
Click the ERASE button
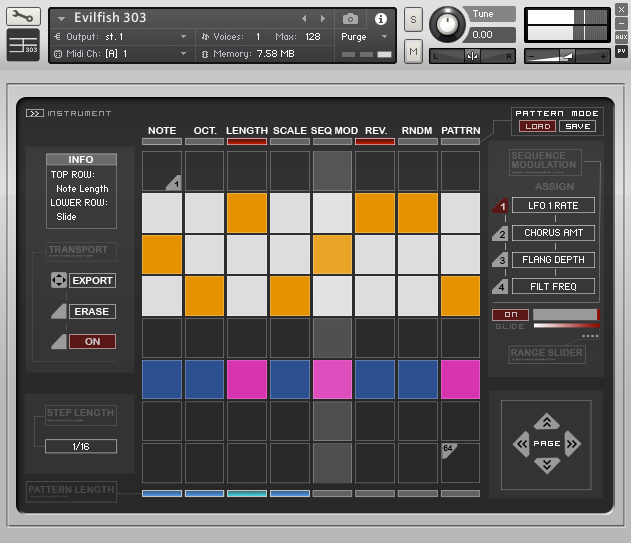click(92, 312)
